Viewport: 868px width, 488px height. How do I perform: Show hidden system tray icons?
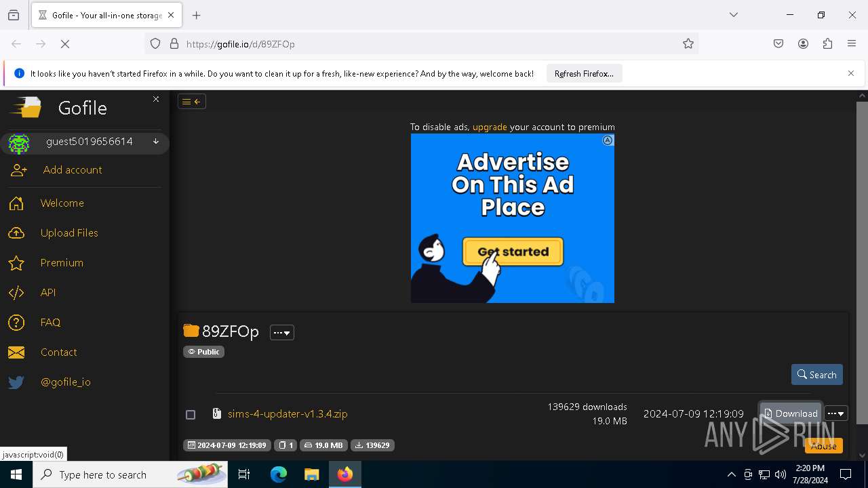pyautogui.click(x=731, y=474)
